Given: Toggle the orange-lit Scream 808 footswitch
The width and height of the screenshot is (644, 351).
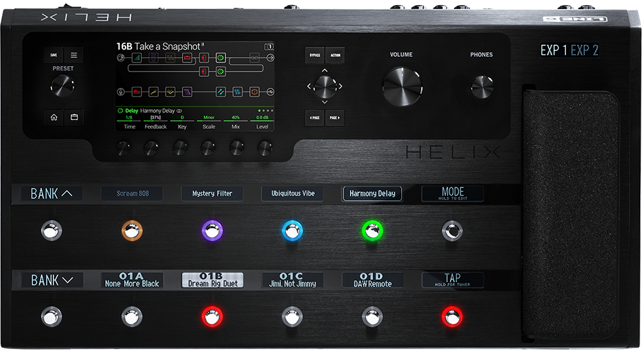Looking at the screenshot, I should [132, 231].
